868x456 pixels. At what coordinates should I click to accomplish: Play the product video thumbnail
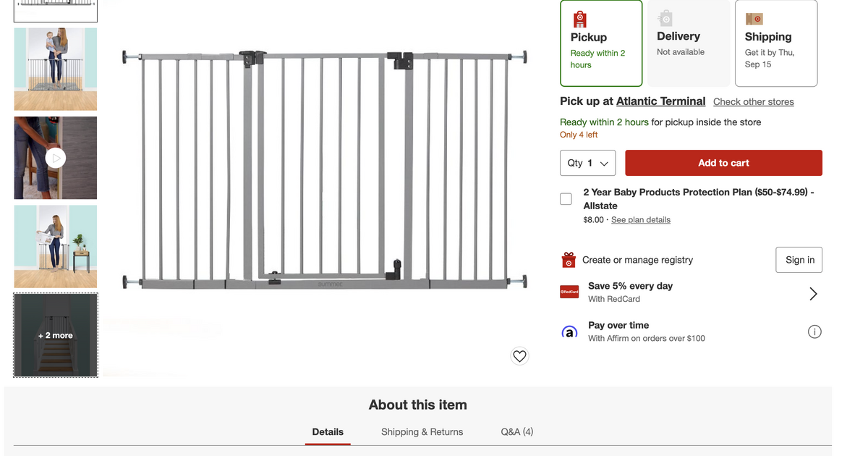tap(55, 158)
